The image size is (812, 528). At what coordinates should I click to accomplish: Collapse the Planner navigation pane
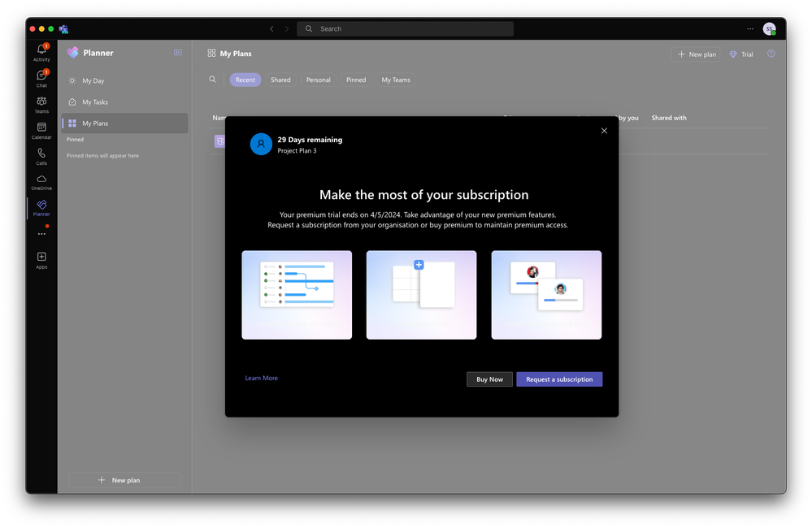point(178,52)
